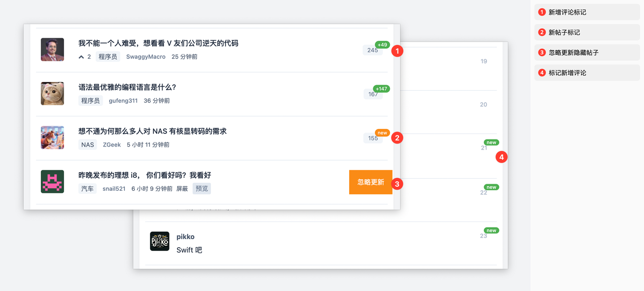Open the NAS node tag
Viewport: 644px width, 291px height.
[88, 145]
